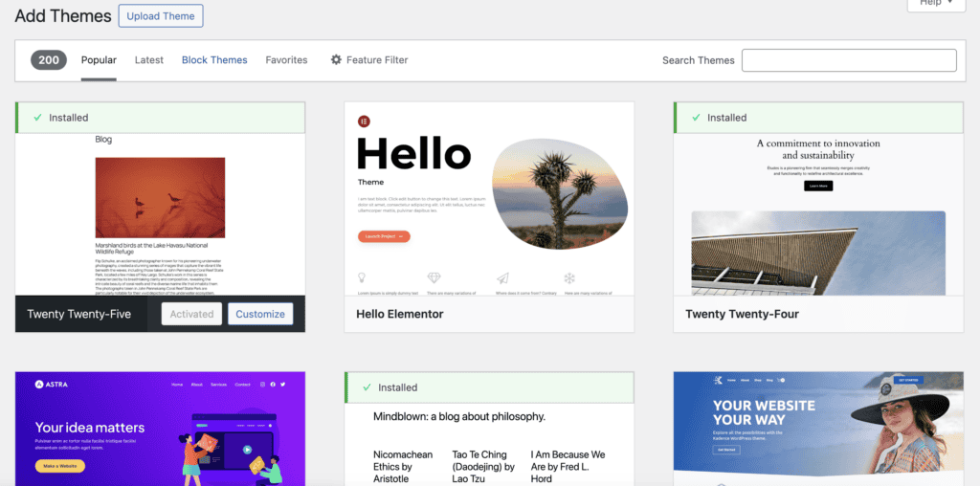Click the Hello Elementor theme name
The image size is (980, 486).
[x=400, y=314]
